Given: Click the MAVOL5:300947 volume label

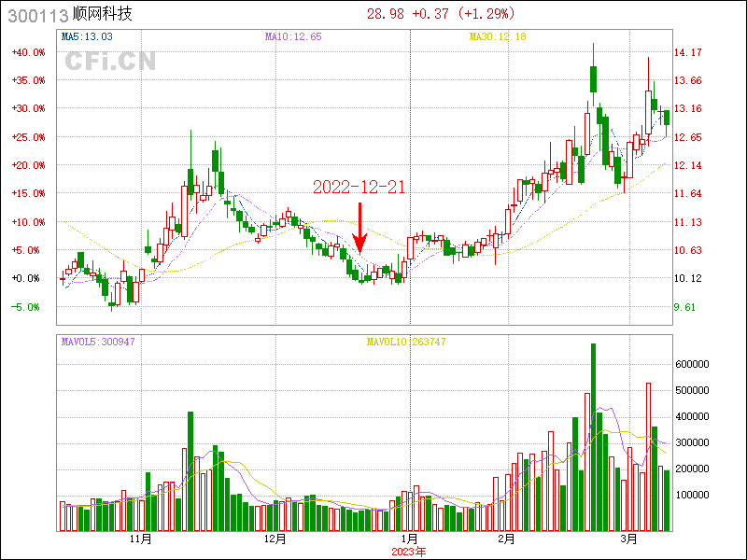Looking at the screenshot, I should tap(98, 342).
